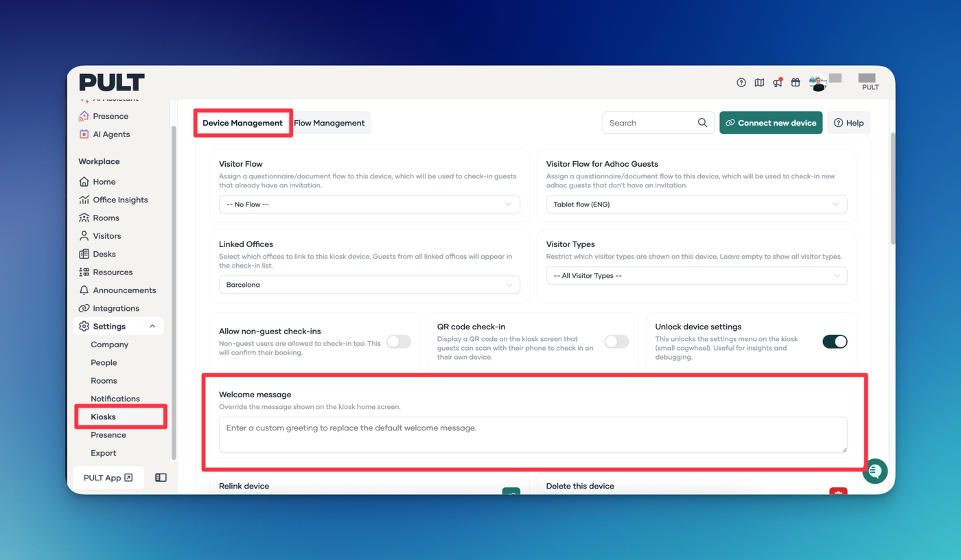Open the chat support bubble icon
Viewport: 961px width, 560px height.
coord(875,471)
